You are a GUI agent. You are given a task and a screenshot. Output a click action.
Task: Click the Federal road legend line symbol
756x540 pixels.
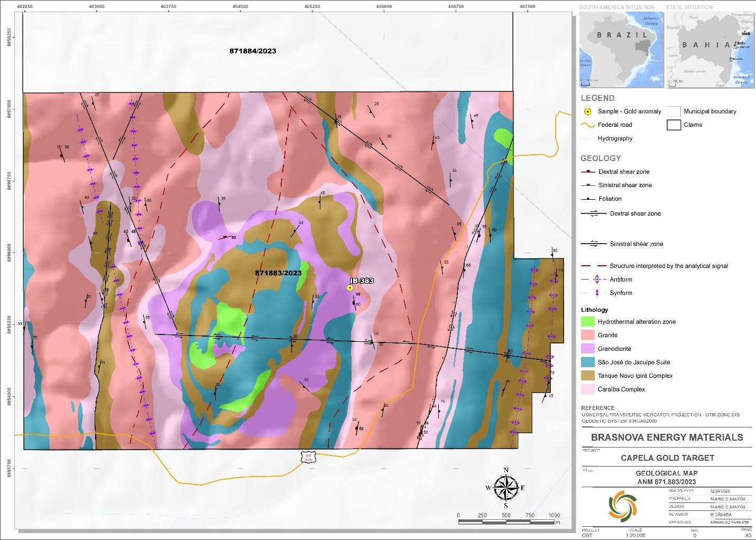pyautogui.click(x=588, y=125)
